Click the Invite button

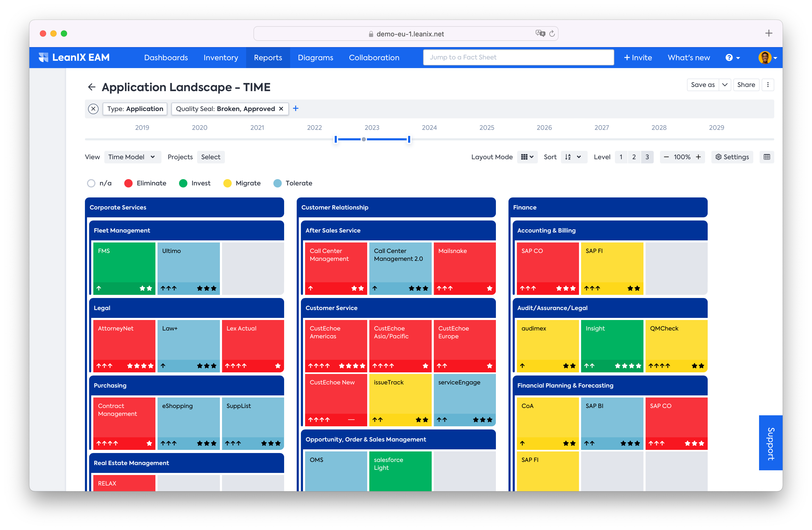coord(638,58)
